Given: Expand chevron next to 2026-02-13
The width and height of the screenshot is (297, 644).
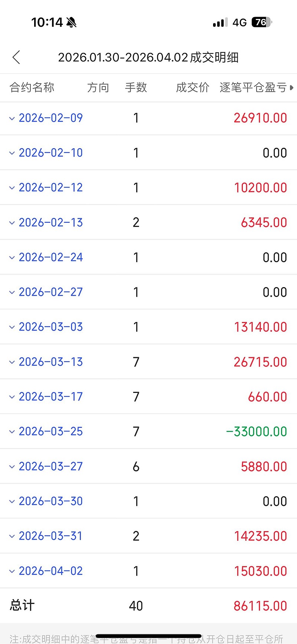Looking at the screenshot, I should pyautogui.click(x=12, y=223).
